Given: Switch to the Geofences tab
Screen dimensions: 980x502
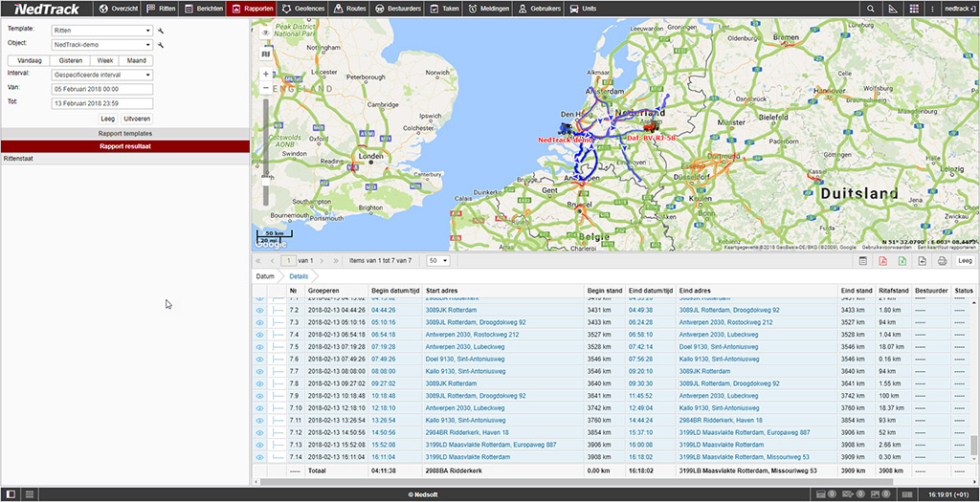Looking at the screenshot, I should (x=304, y=9).
